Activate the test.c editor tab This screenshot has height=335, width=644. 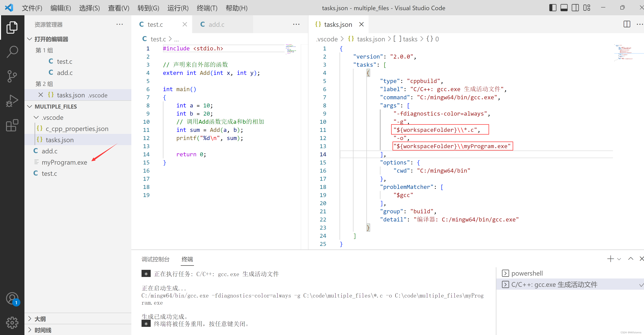162,24
